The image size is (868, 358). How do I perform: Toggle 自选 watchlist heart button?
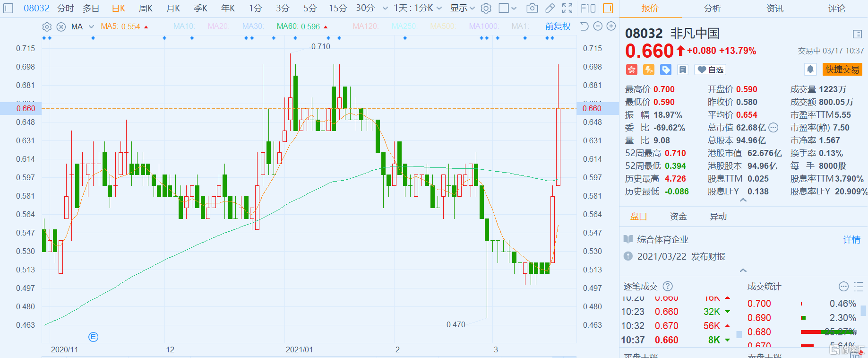tap(710, 70)
